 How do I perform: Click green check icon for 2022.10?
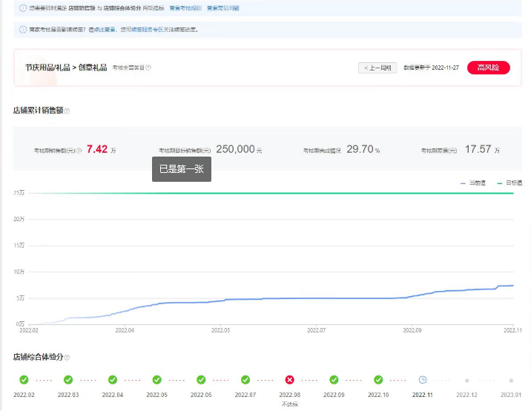click(x=378, y=380)
